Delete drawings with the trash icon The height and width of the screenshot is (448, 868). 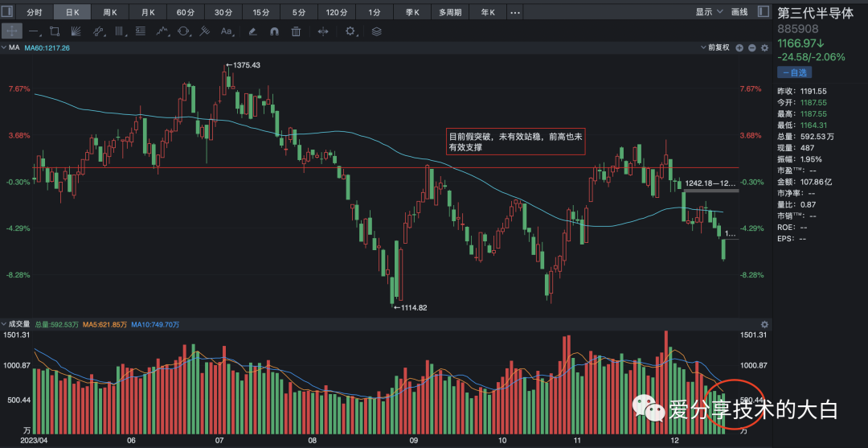tap(296, 31)
